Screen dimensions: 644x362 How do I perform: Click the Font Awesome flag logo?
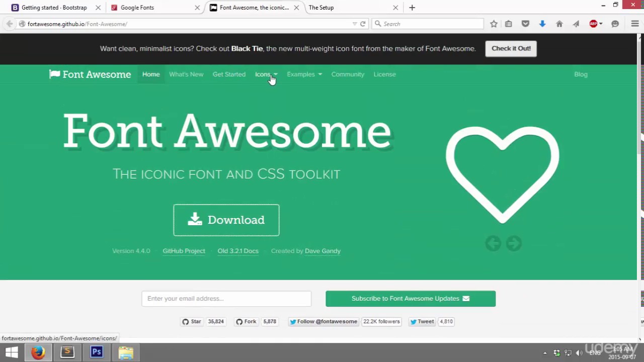[x=90, y=74]
